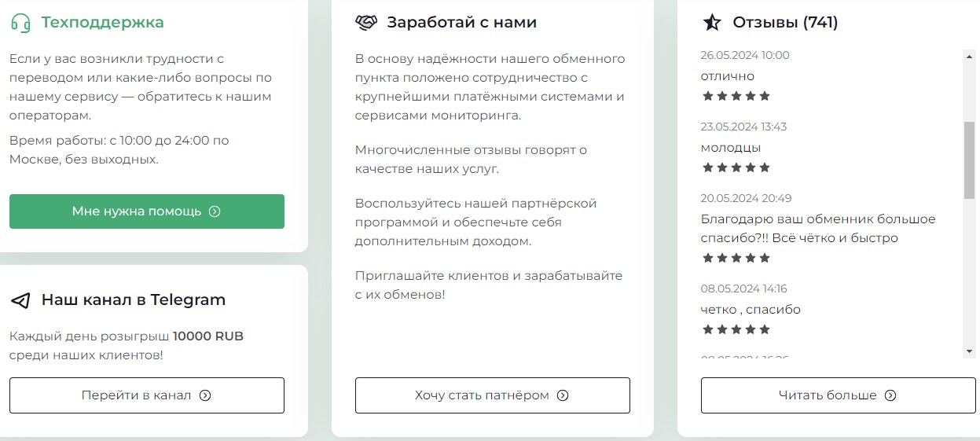Click the arrow icon in Мне нужна помощь
The width and height of the screenshot is (980, 441).
[215, 211]
